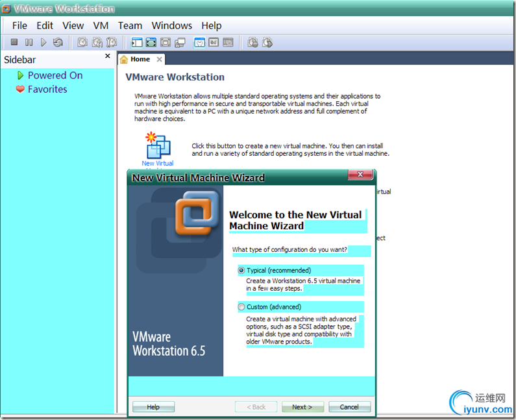This screenshot has height=420, width=516.
Task: Click the Cancel button in wizard
Action: point(349,407)
